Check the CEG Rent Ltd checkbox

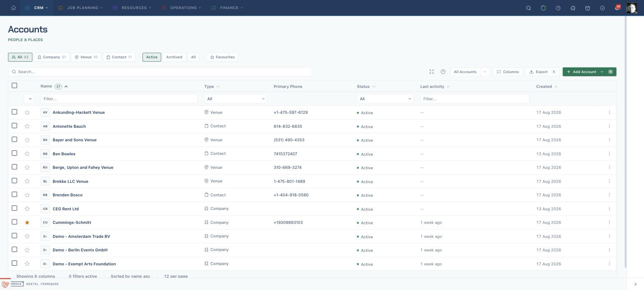14,208
